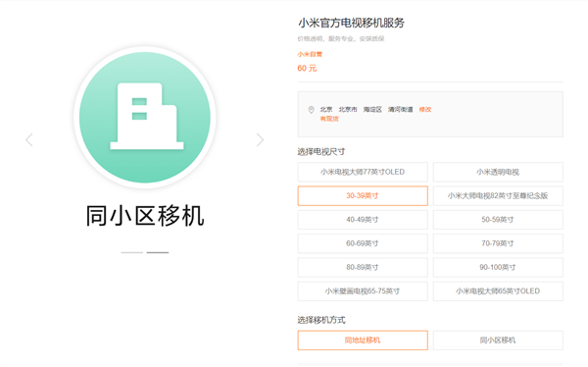Choose the 80-89英寸 size
This screenshot has width=588, height=367.
363,268
